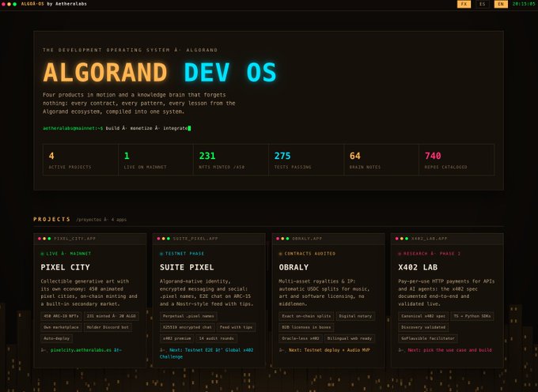Image resolution: width=538 pixels, height=392 pixels.
Task: Click the 'x402 premium' tag
Action: [x=176, y=338]
